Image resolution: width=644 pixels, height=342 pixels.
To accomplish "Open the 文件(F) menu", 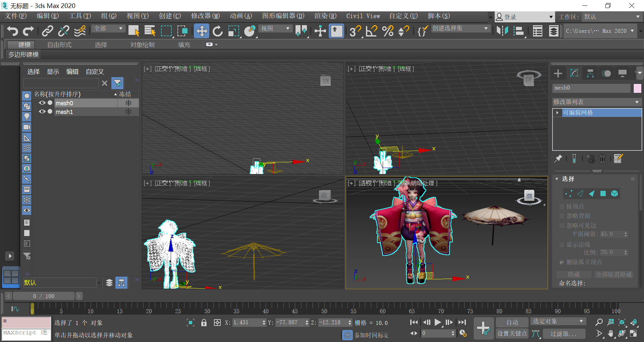I will click(16, 16).
